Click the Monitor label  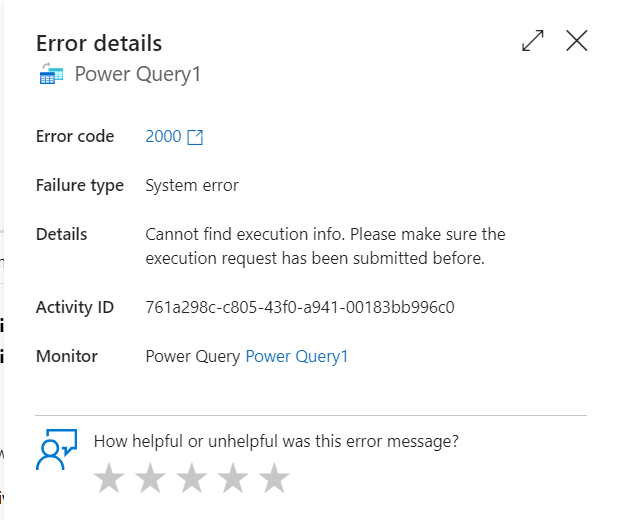coord(67,356)
